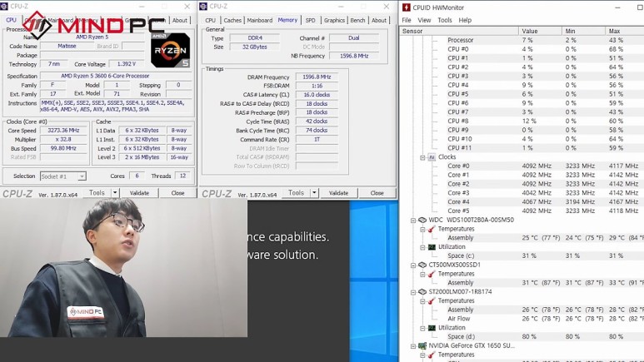The width and height of the screenshot is (644, 362).
Task: Click Close button in Memory CPU-Z window
Action: [x=377, y=193]
